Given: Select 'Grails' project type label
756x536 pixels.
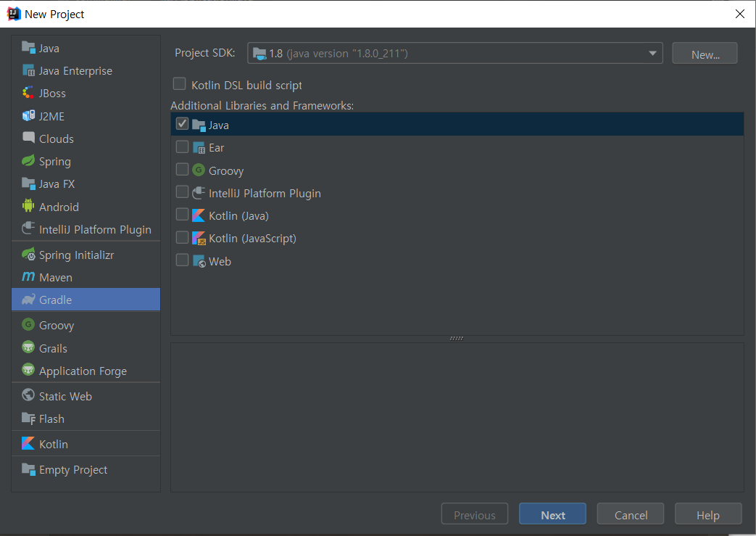Looking at the screenshot, I should pyautogui.click(x=53, y=348).
